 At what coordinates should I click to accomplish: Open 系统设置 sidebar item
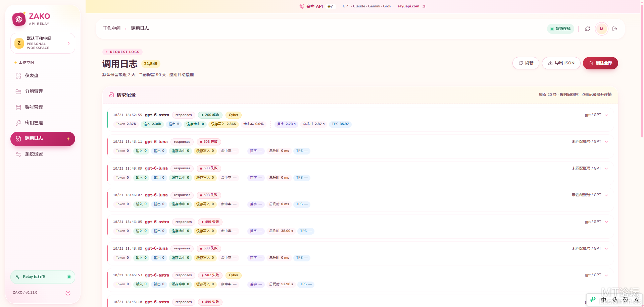pos(43,154)
